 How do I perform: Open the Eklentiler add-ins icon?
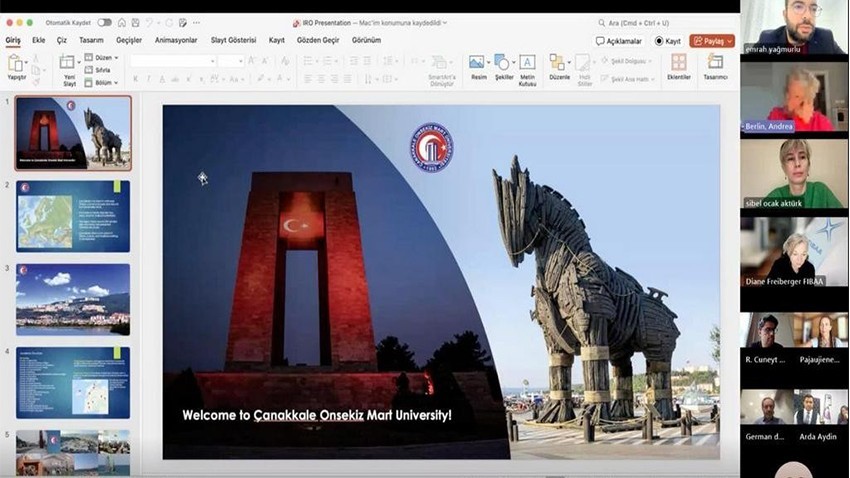pyautogui.click(x=679, y=63)
